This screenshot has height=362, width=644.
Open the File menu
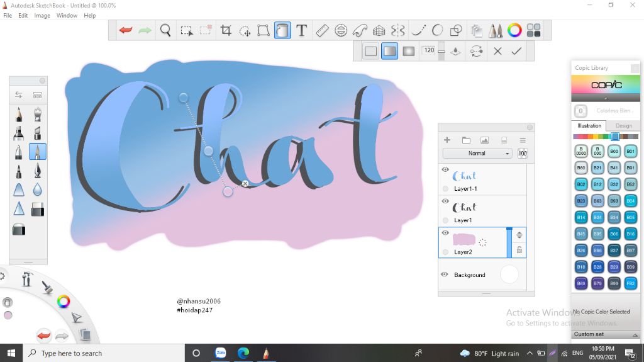(8, 16)
